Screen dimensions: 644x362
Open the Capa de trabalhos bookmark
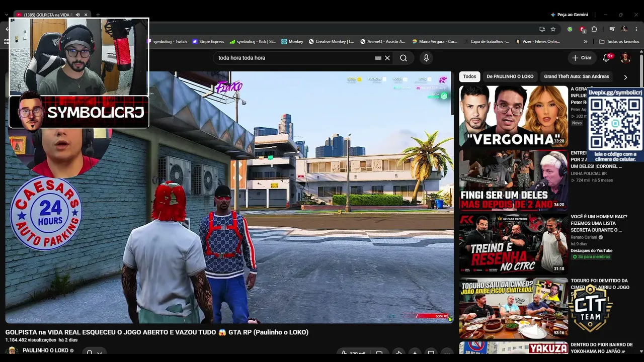coord(486,42)
